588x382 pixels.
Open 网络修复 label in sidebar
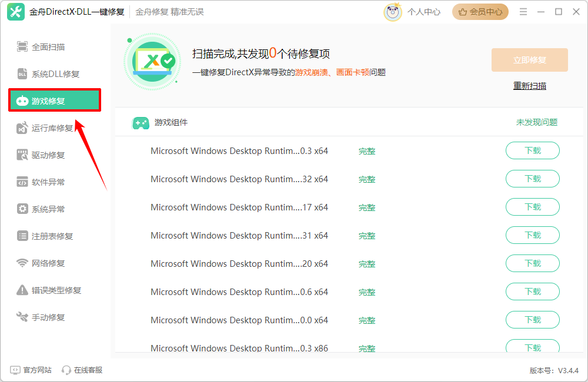(x=48, y=263)
